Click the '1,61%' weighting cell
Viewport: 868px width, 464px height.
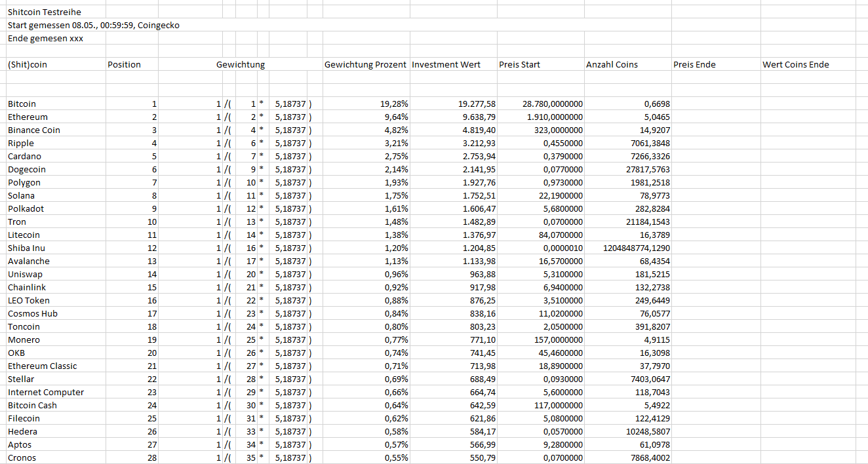pyautogui.click(x=366, y=208)
